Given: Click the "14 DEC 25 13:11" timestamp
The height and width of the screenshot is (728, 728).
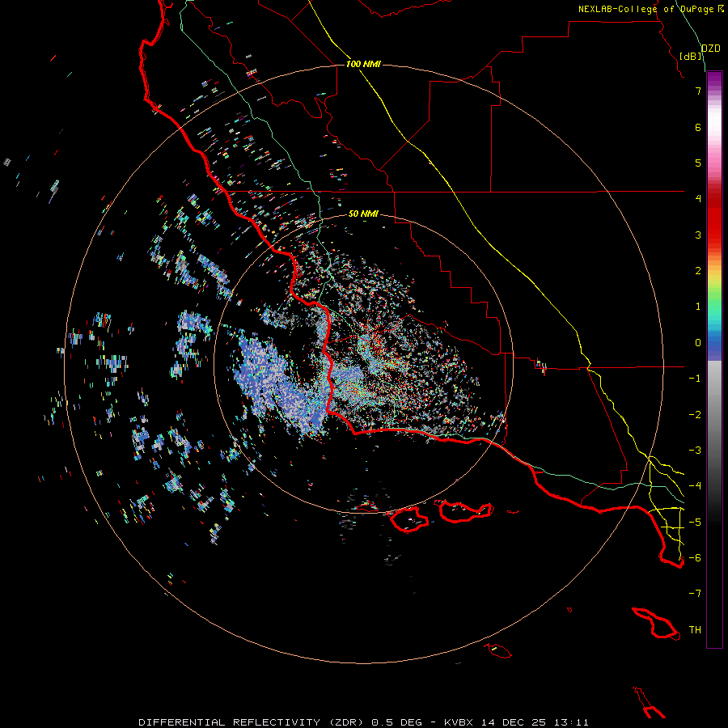Looking at the screenshot, I should (x=535, y=722).
